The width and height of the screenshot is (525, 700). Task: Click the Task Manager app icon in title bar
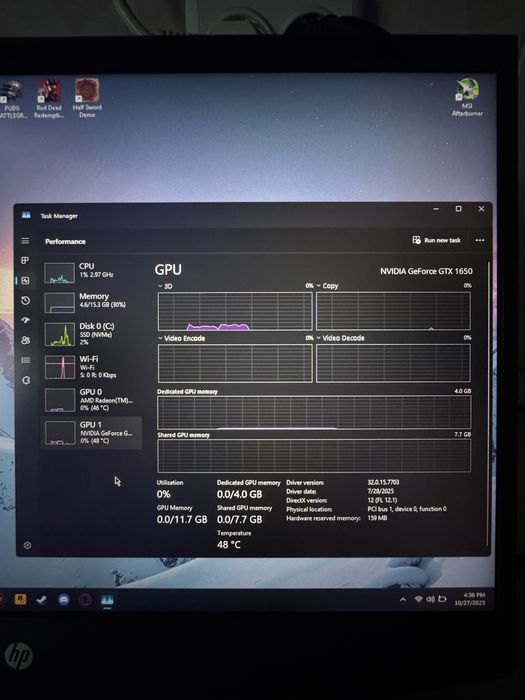coord(26,216)
